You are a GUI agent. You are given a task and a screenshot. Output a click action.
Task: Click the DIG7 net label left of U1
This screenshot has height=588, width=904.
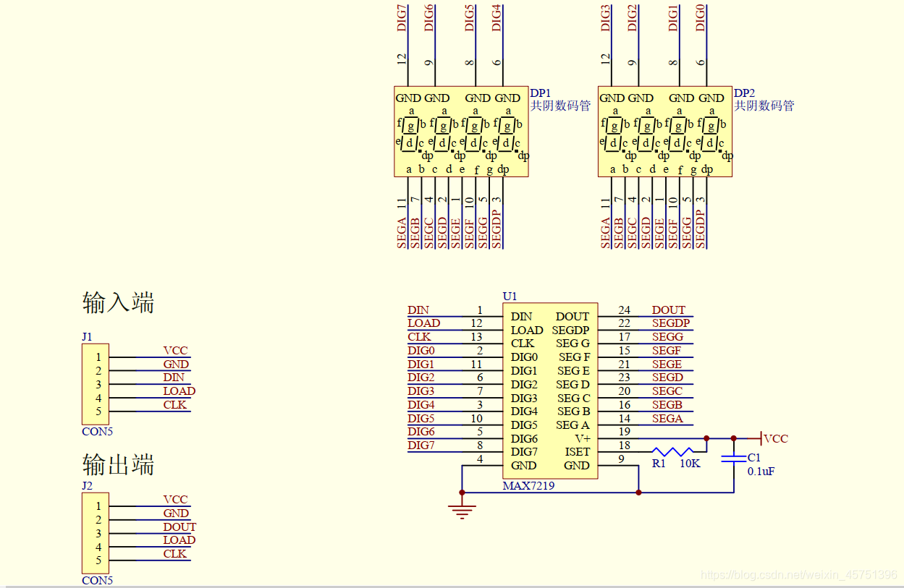pos(421,446)
